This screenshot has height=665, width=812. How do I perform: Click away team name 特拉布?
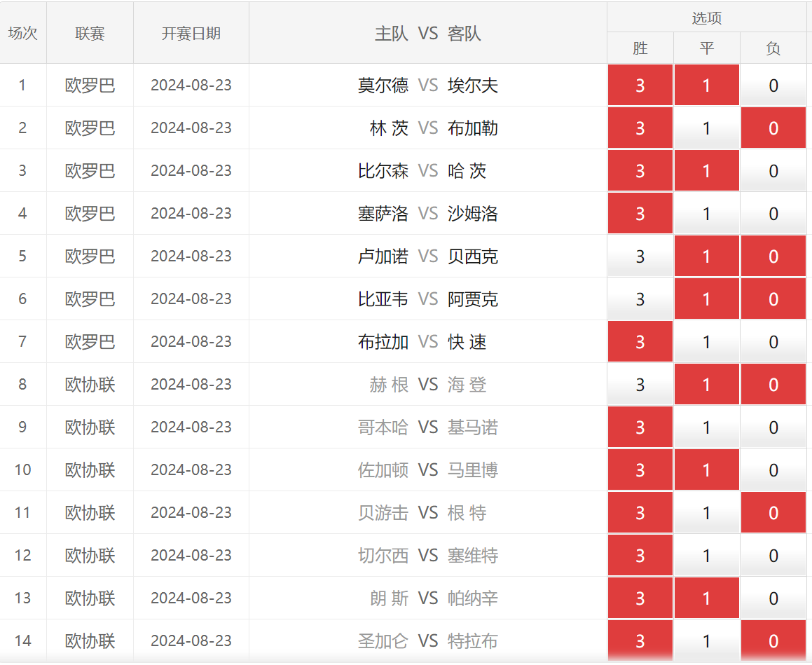pos(473,640)
